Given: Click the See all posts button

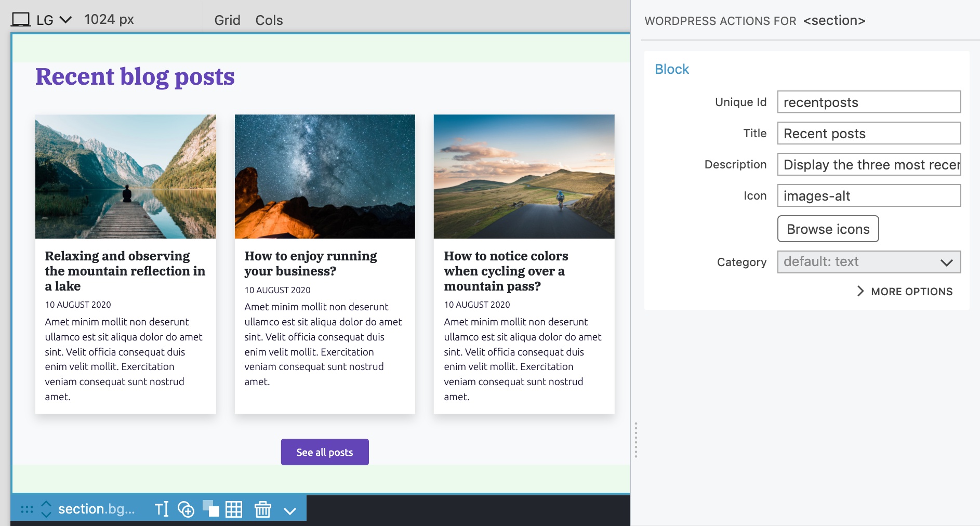Looking at the screenshot, I should click(x=325, y=452).
